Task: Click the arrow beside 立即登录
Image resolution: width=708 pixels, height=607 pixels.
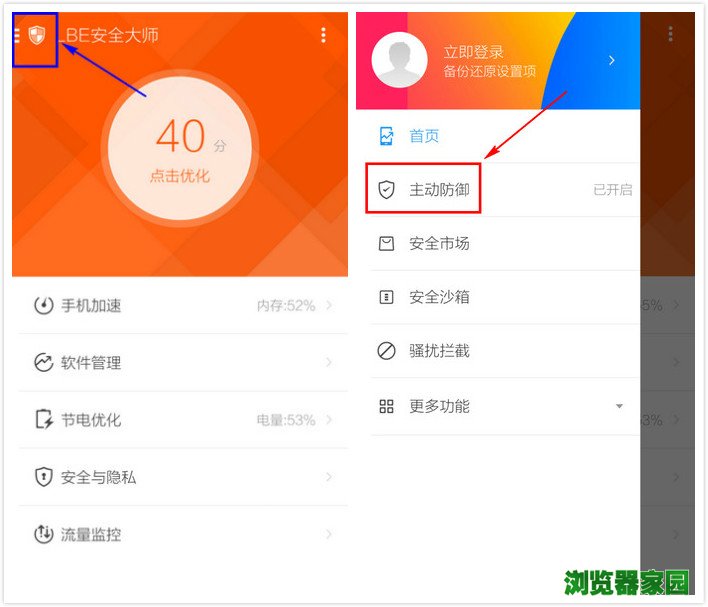Action: tap(612, 60)
